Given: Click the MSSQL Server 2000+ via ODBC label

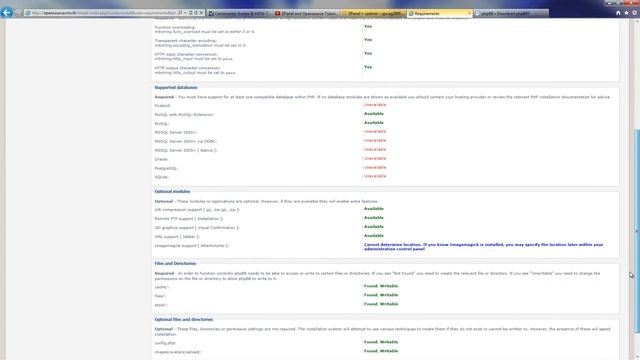Looking at the screenshot, I should 186,141.
